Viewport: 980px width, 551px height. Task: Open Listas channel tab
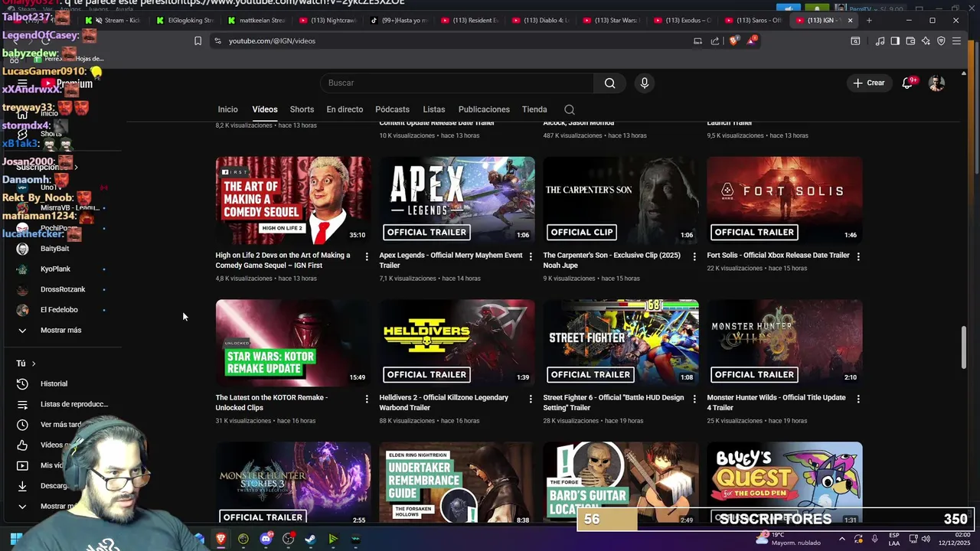[433, 109]
